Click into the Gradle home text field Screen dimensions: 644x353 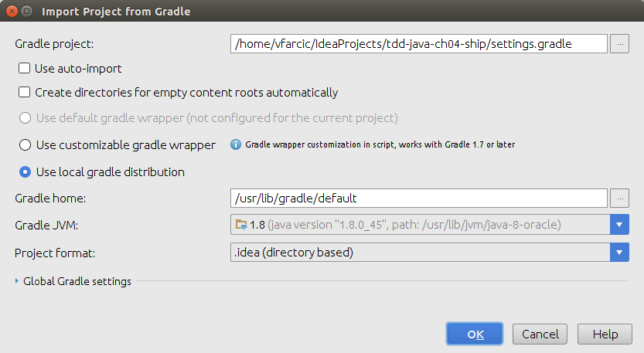coord(419,199)
